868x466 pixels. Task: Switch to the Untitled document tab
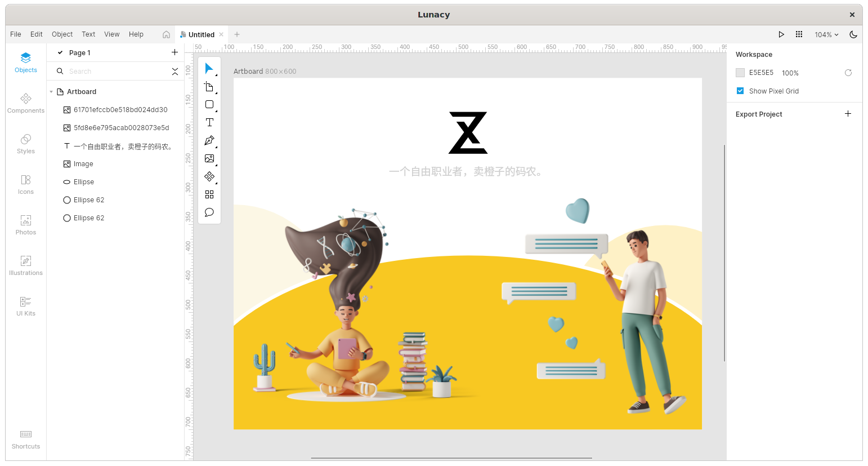[x=201, y=34]
